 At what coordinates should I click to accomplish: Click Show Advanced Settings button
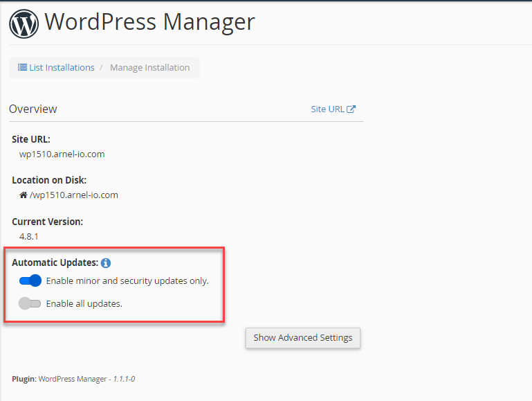[x=302, y=338]
